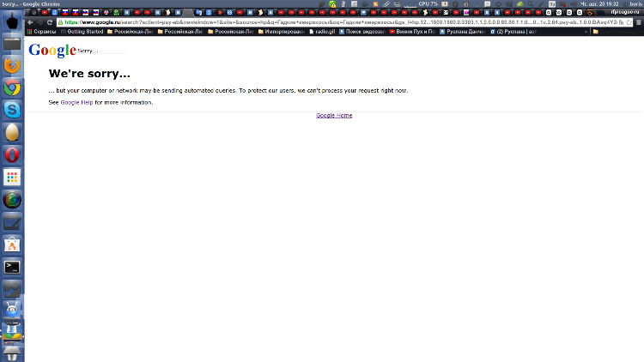Reload the current page
Screen dimensions: 644x362
50,22
